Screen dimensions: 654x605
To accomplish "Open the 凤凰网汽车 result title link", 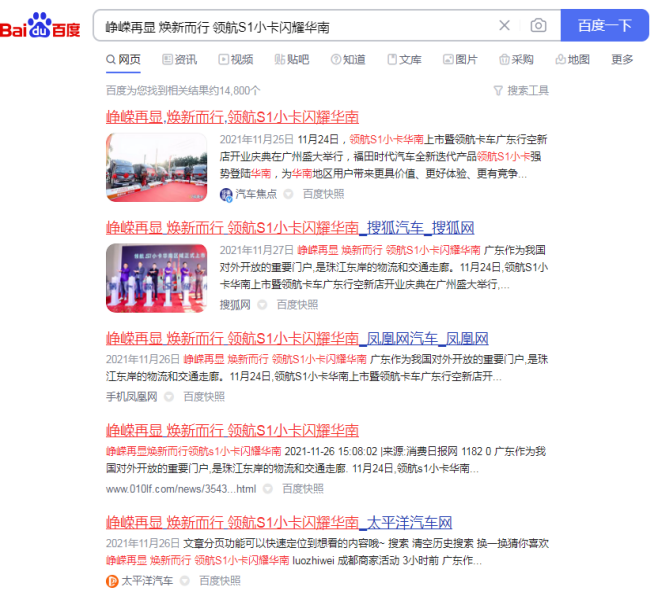I will [297, 337].
